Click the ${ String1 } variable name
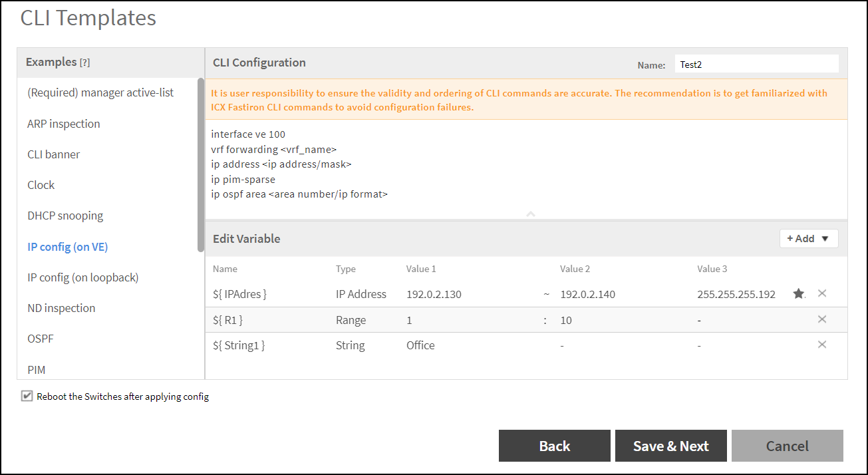The width and height of the screenshot is (868, 475). coord(239,345)
